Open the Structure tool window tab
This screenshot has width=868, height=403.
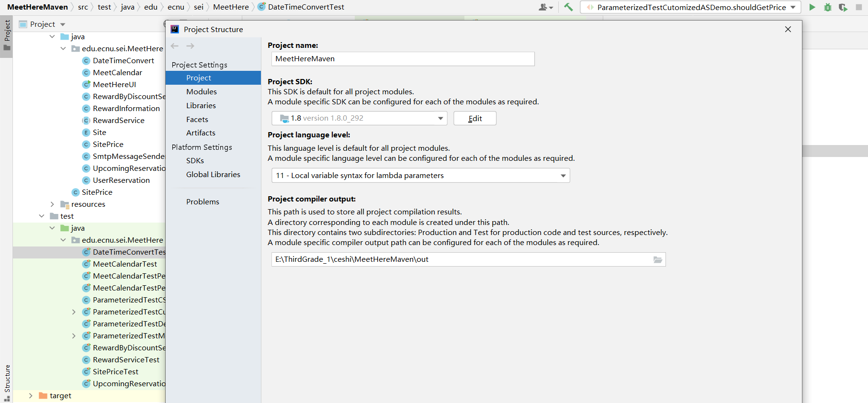click(x=7, y=382)
